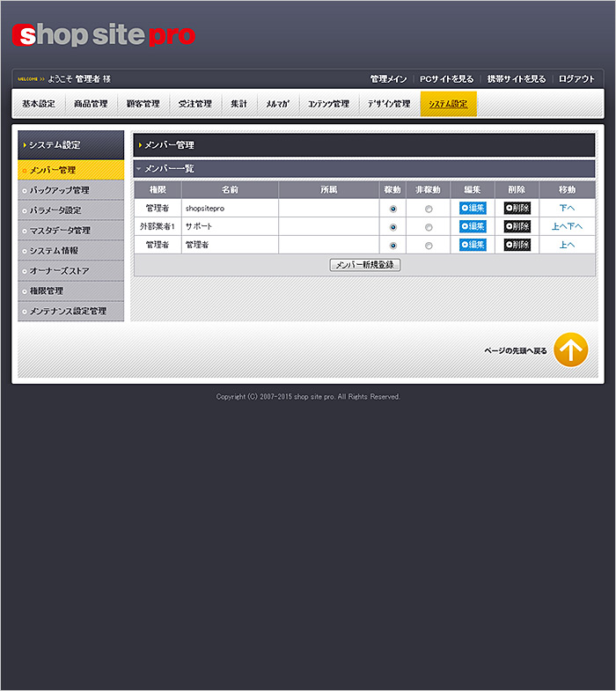Click the shop site pro logo
Image resolution: width=616 pixels, height=691 pixels.
104,35
